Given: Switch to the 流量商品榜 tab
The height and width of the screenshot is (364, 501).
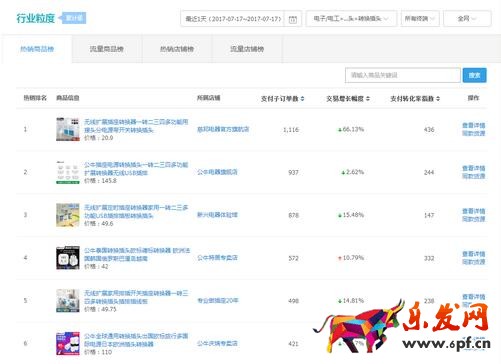Looking at the screenshot, I should (x=107, y=49).
